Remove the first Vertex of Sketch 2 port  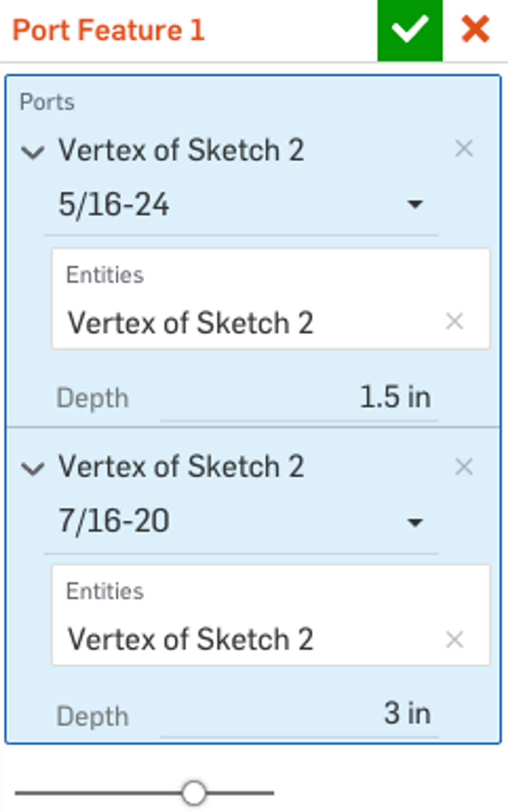point(464,148)
